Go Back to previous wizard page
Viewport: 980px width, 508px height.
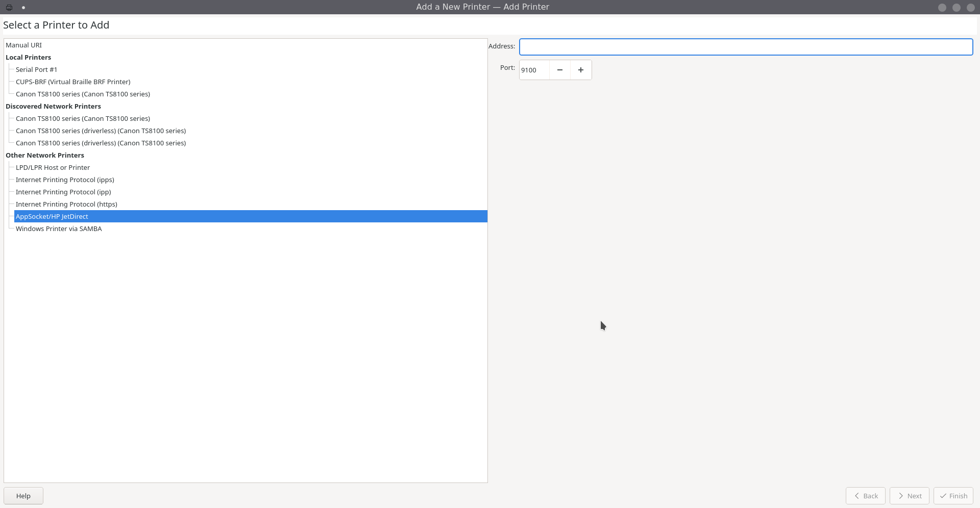click(x=866, y=496)
